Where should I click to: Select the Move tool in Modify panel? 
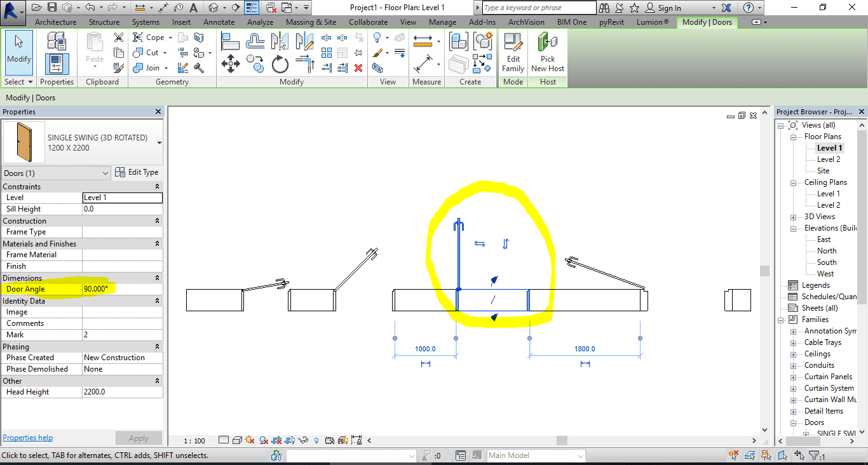[x=230, y=64]
